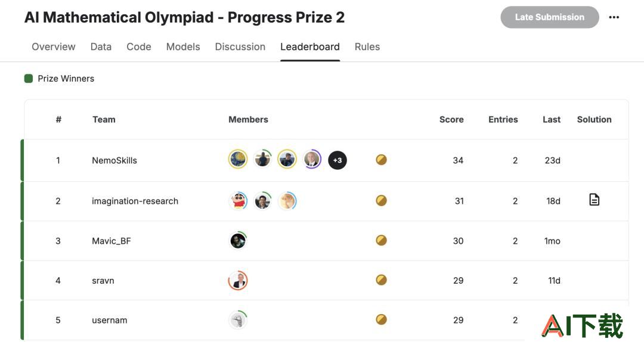644x342 pixels.
Task: Click the Late Submission button
Action: [550, 17]
